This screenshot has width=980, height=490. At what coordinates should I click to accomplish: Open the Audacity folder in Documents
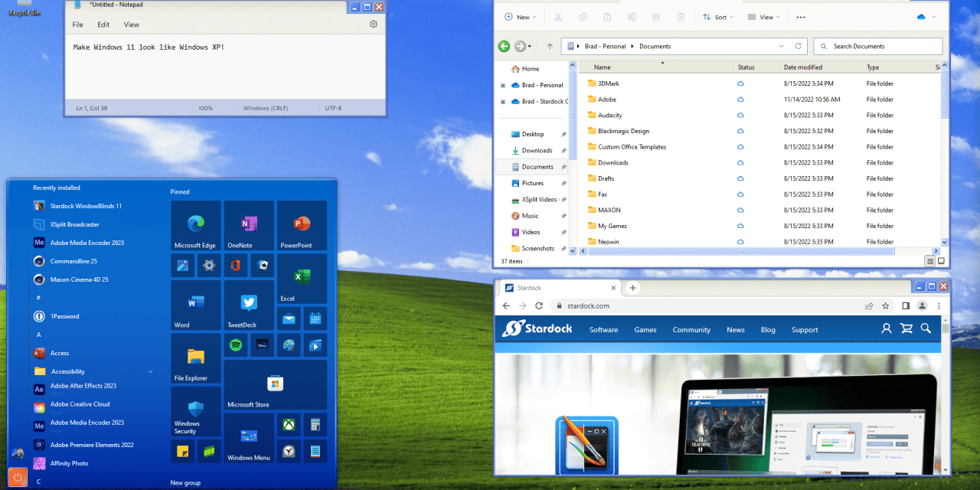pos(610,115)
